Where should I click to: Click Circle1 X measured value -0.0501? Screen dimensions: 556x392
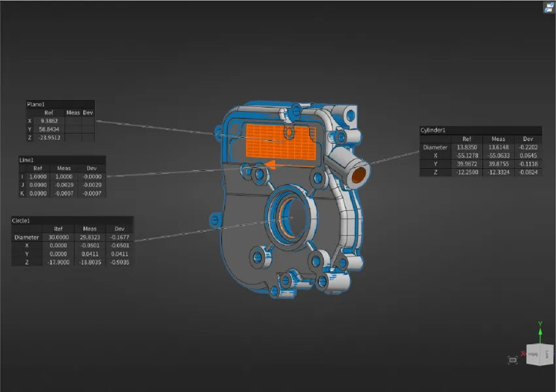pyautogui.click(x=90, y=246)
